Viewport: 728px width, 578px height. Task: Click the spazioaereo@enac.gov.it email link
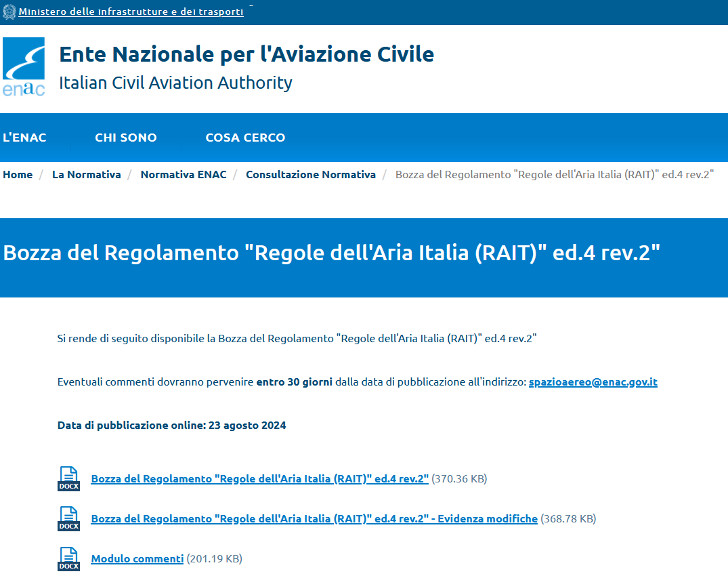[x=593, y=382]
